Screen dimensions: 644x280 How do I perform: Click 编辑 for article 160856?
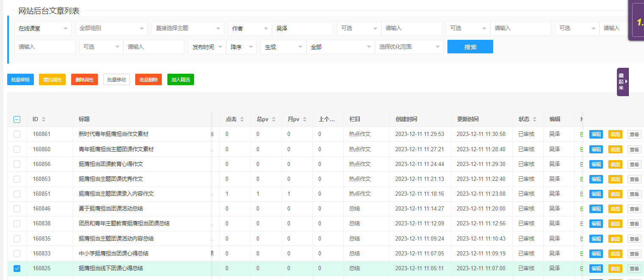[x=596, y=164]
